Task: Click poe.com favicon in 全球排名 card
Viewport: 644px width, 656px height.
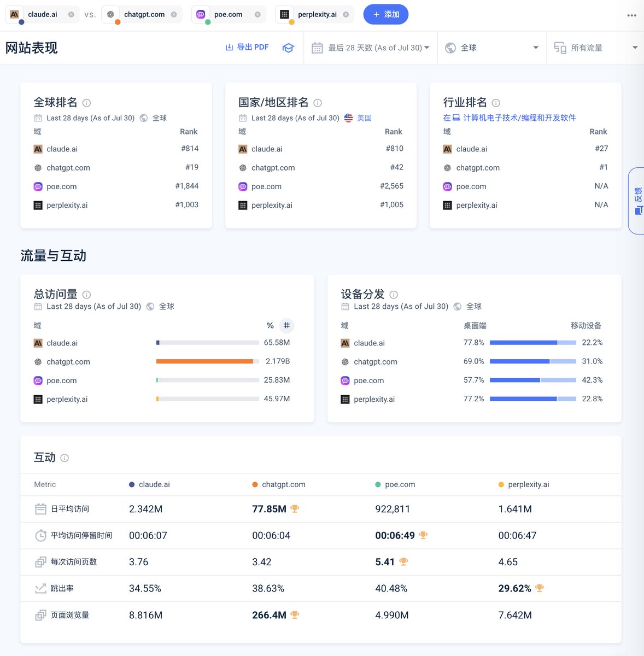Action: click(38, 186)
